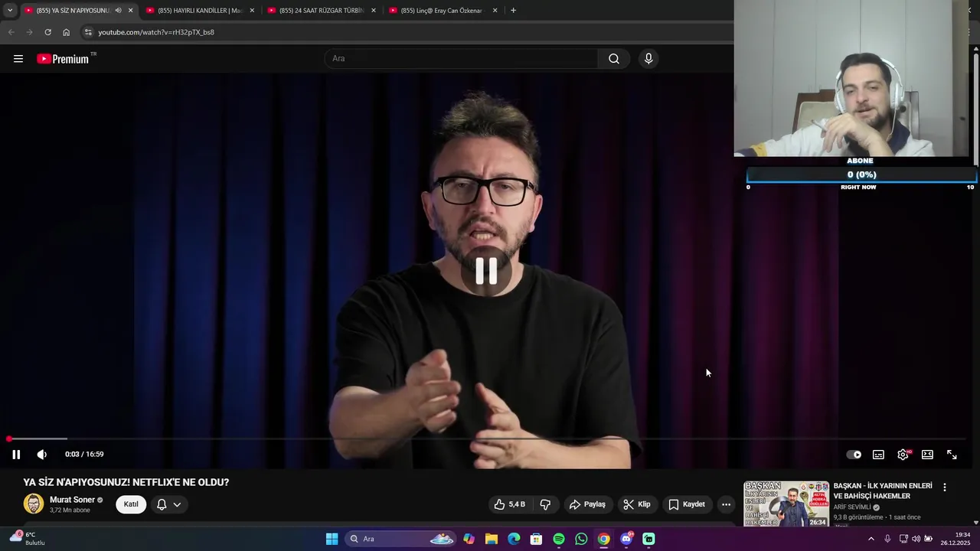Switch to 24 SAAT RÜZGAR TÜRBİN tab
The image size is (980, 551).
320,11
